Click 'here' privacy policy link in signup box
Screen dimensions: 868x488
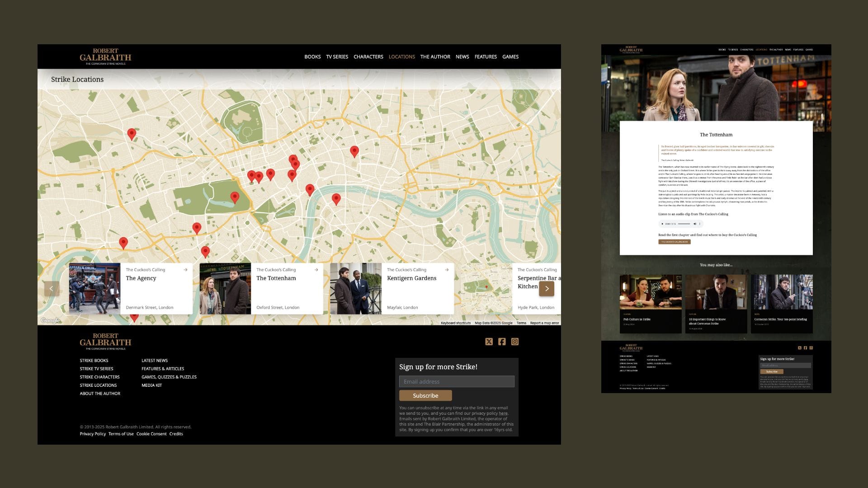(503, 413)
